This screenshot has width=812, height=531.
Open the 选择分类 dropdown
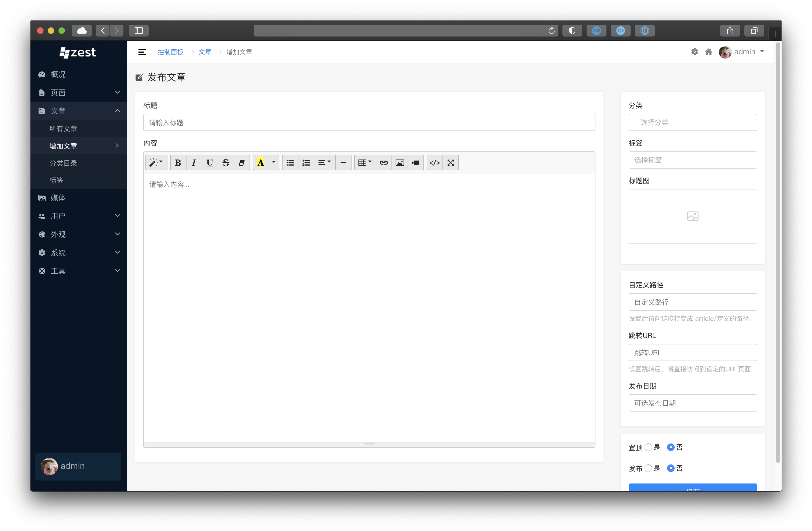click(693, 122)
